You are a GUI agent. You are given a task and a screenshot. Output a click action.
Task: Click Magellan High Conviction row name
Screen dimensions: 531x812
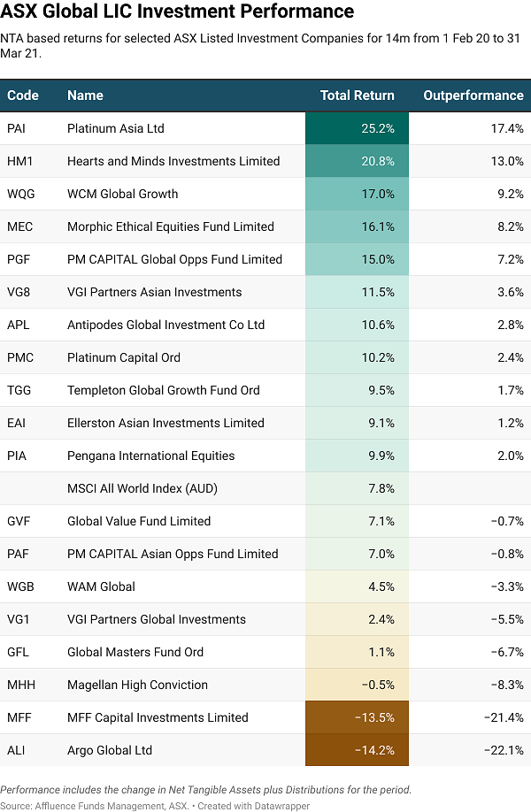[x=137, y=685]
